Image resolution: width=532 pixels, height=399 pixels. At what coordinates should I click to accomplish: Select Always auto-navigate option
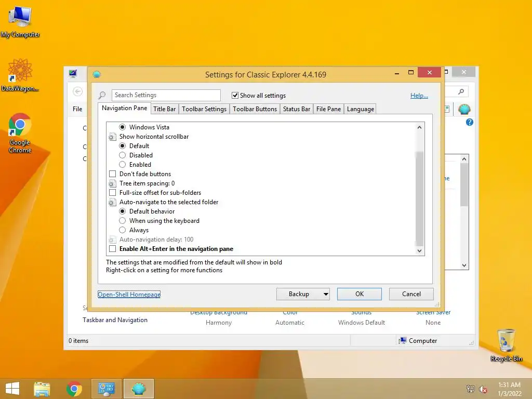123,230
